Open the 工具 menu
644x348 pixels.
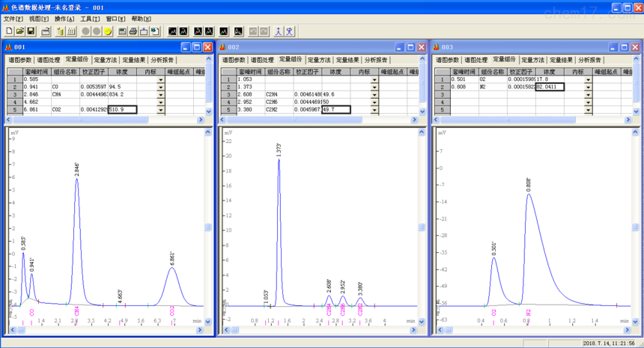pyautogui.click(x=90, y=19)
